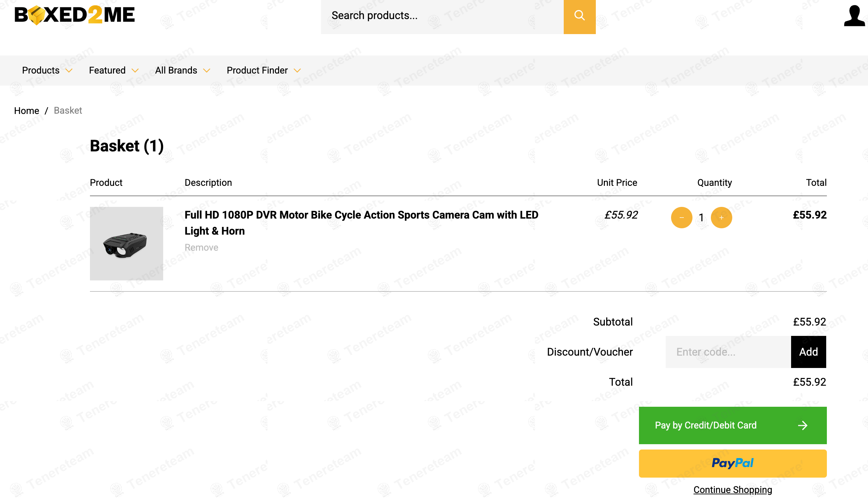This screenshot has width=868, height=500.
Task: Click the Basket (1) heading
Action: click(x=127, y=146)
